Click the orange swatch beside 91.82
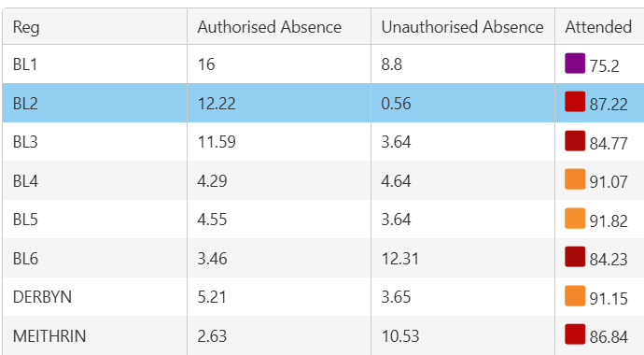 click(x=575, y=219)
